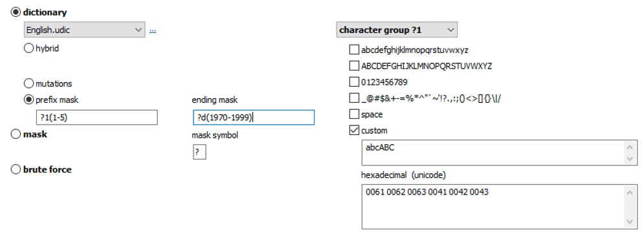This screenshot has height=234, width=644.
Task: Switch to brute force attack mode
Action: coord(16,169)
